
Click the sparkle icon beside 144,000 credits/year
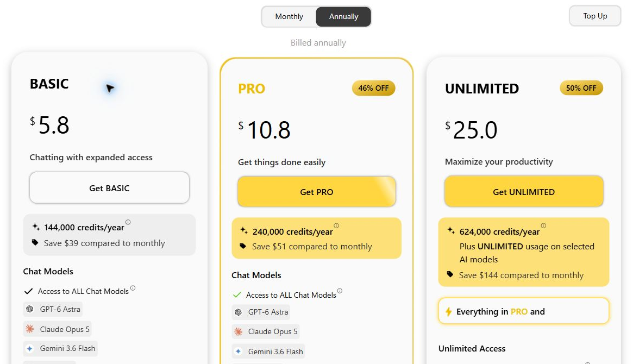point(36,227)
